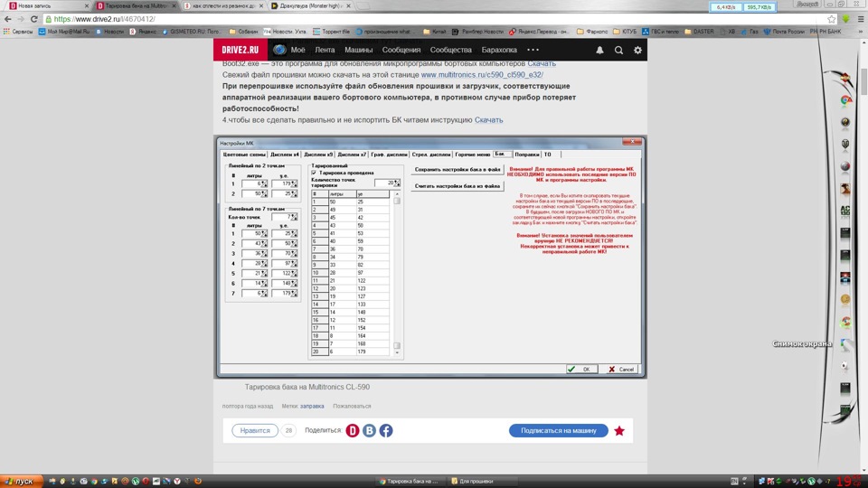Reload the page with the refresh icon
Viewport: 868px width, 488px height.
(33, 19)
